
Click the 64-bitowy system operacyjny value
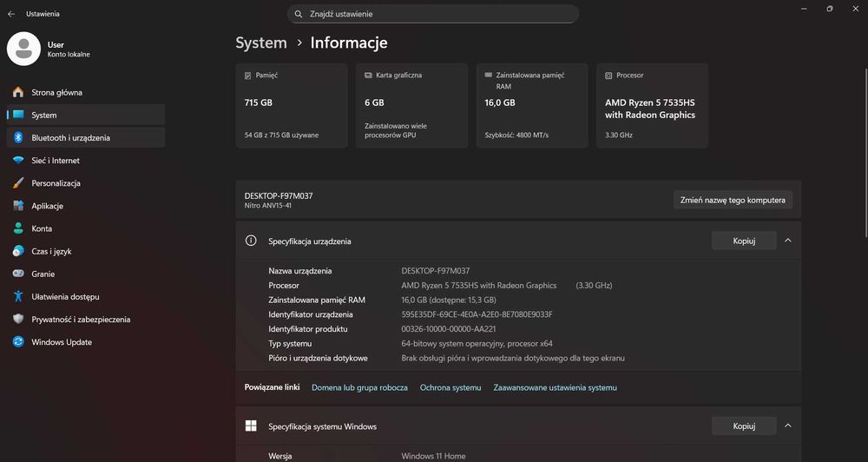477,343
